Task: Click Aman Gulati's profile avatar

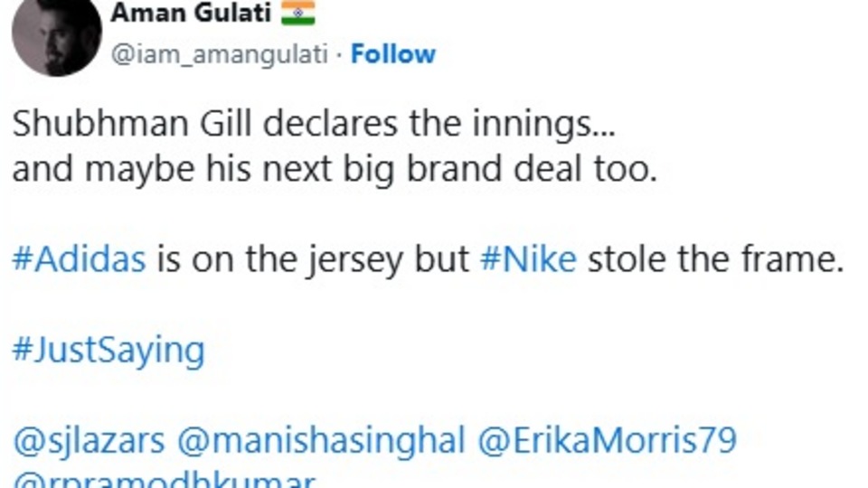Action: (x=56, y=36)
